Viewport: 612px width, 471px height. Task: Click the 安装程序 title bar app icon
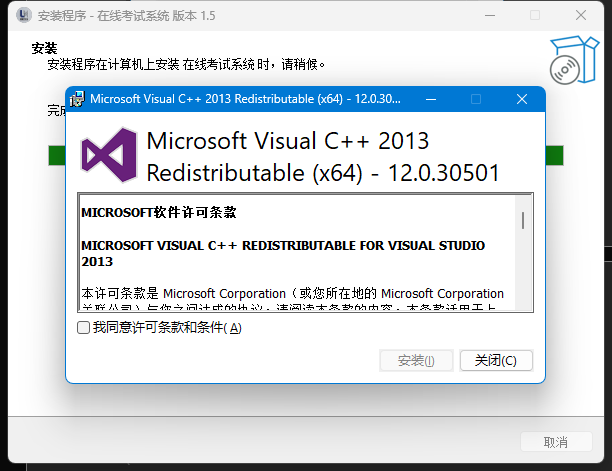pos(24,15)
